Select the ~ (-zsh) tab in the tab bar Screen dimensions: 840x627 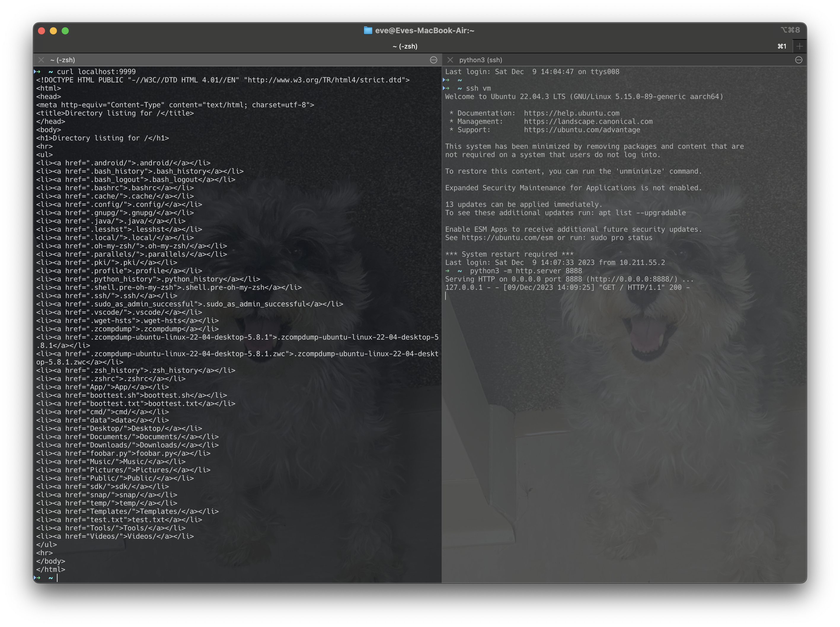pos(405,46)
